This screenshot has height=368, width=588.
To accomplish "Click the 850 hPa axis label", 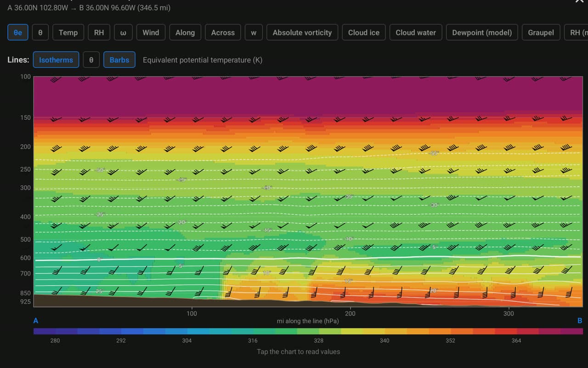I will [x=25, y=293].
